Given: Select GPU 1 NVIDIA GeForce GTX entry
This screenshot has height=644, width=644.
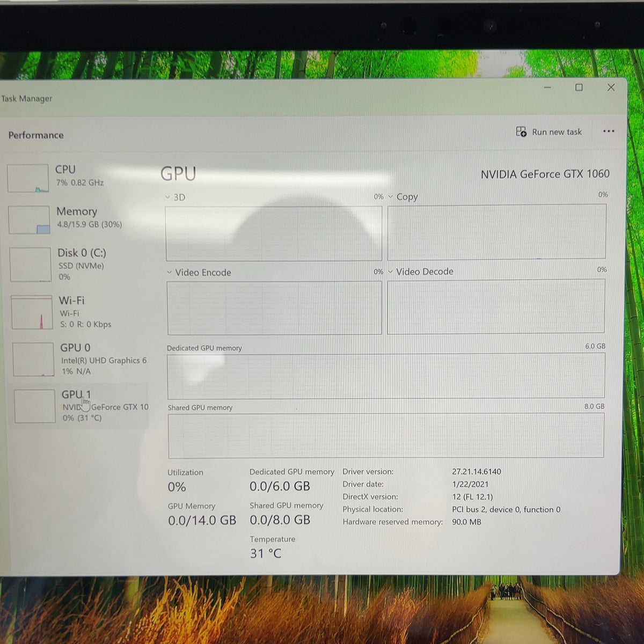Looking at the screenshot, I should 80,406.
